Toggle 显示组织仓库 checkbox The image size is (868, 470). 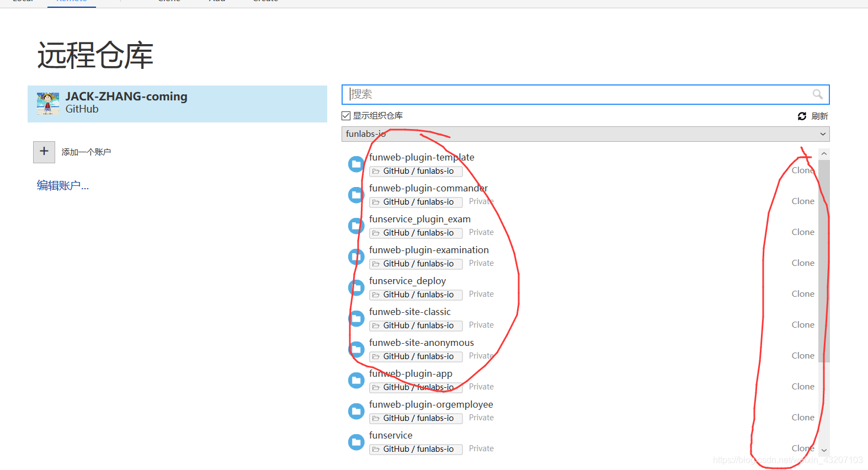click(346, 116)
